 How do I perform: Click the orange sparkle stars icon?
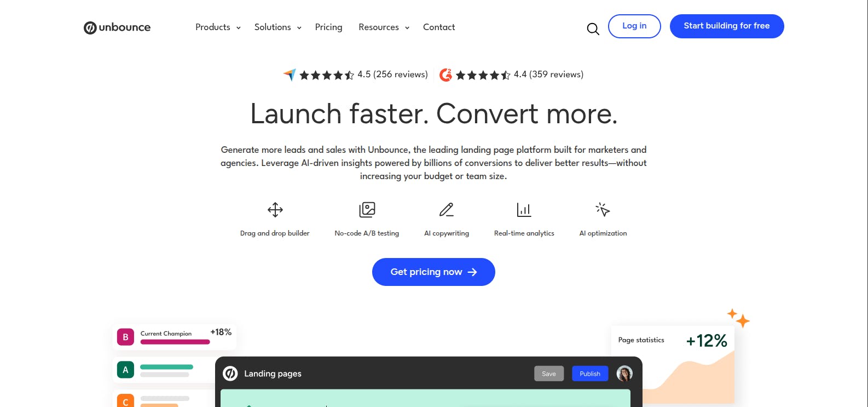click(x=738, y=318)
